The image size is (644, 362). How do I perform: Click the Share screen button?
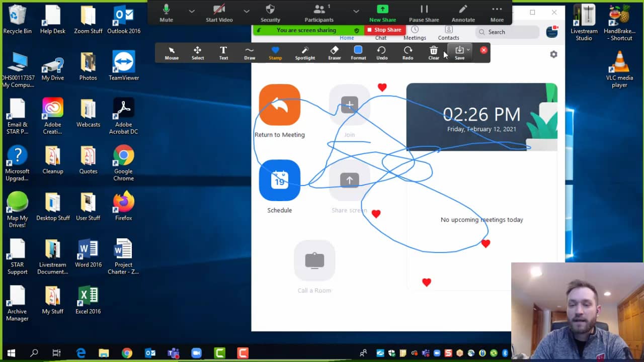click(350, 180)
